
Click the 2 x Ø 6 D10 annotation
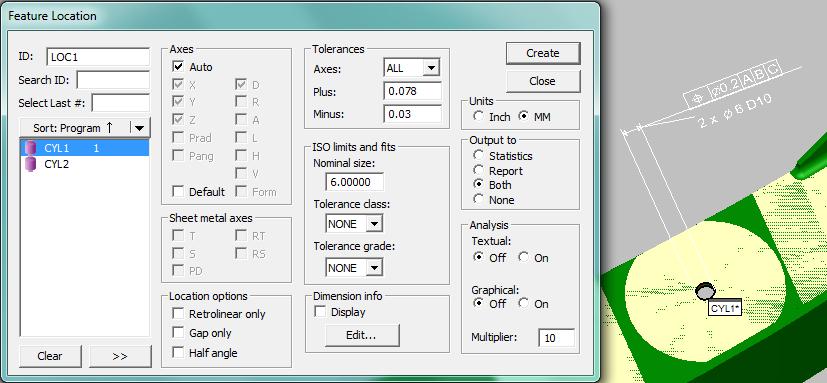(735, 112)
